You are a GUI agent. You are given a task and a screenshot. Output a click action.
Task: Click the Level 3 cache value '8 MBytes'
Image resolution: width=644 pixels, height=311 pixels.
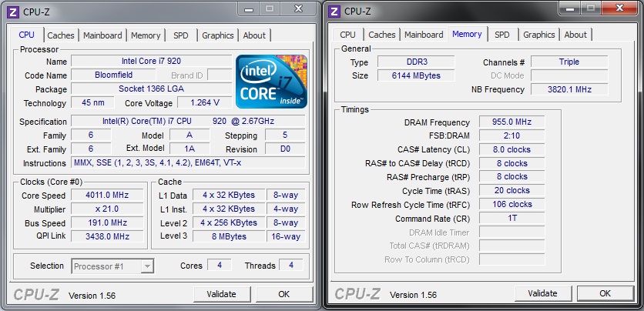click(x=229, y=236)
